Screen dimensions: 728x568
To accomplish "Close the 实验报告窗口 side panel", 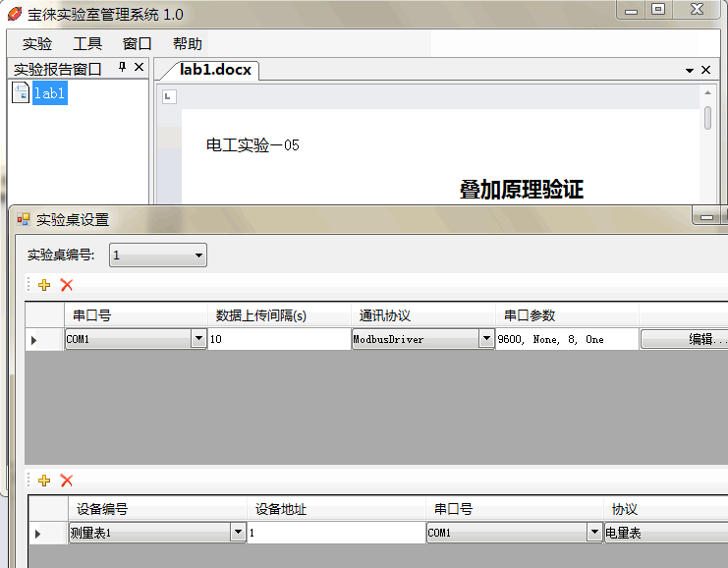I will 139,68.
